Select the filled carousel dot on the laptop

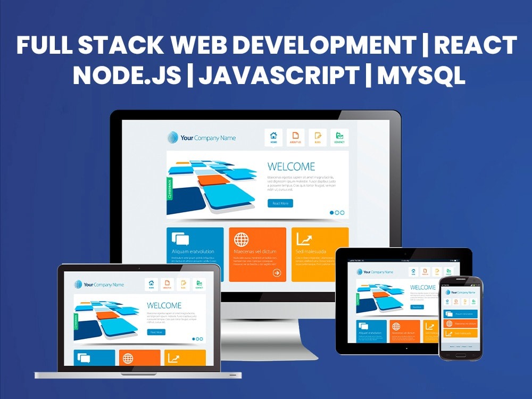194,339
